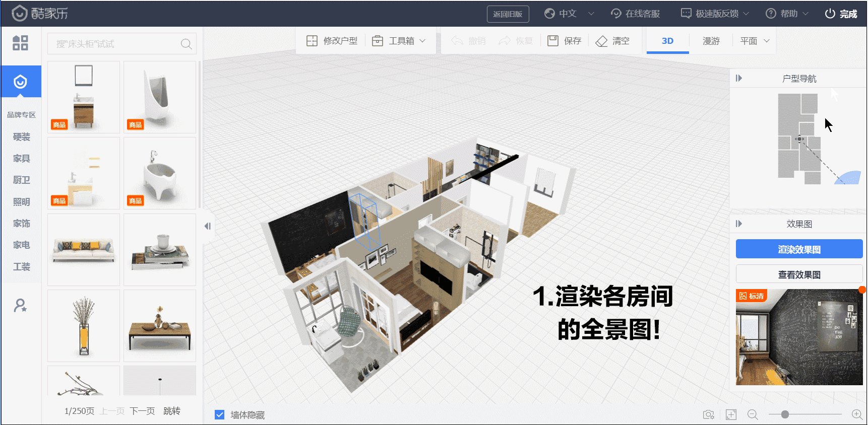The width and height of the screenshot is (868, 425).
Task: Expand the 工具箱 toolbox dropdown
Action: point(399,41)
